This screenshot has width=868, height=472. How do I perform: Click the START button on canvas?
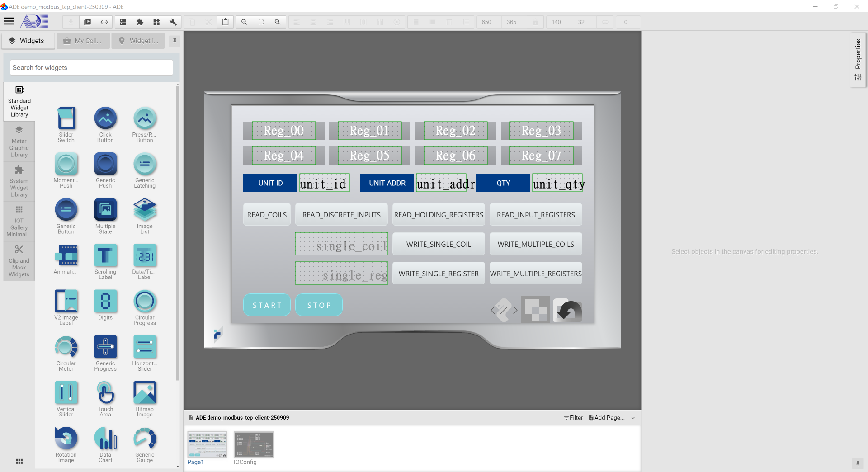click(x=267, y=305)
